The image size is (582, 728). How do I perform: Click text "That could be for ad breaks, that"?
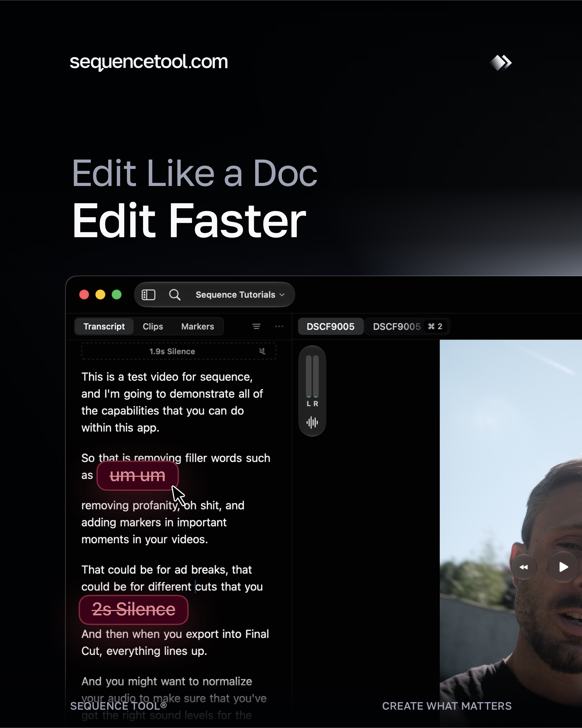pyautogui.click(x=167, y=570)
